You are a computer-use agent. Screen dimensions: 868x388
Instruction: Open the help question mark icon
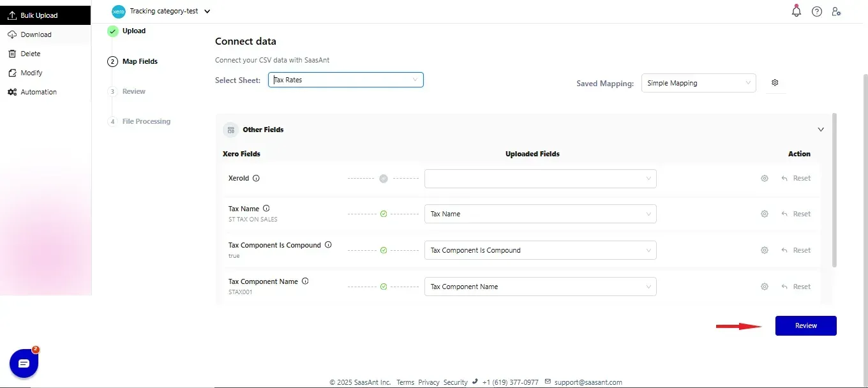pyautogui.click(x=817, y=11)
